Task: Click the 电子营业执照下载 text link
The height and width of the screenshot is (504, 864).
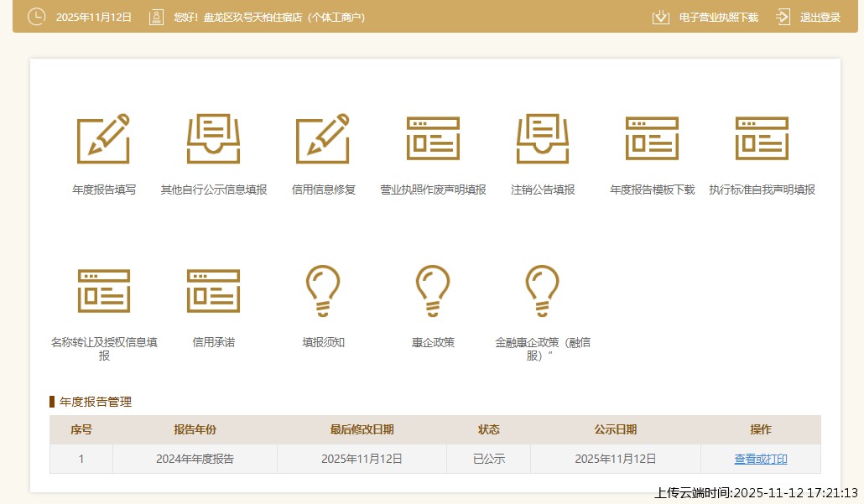Action: [718, 17]
